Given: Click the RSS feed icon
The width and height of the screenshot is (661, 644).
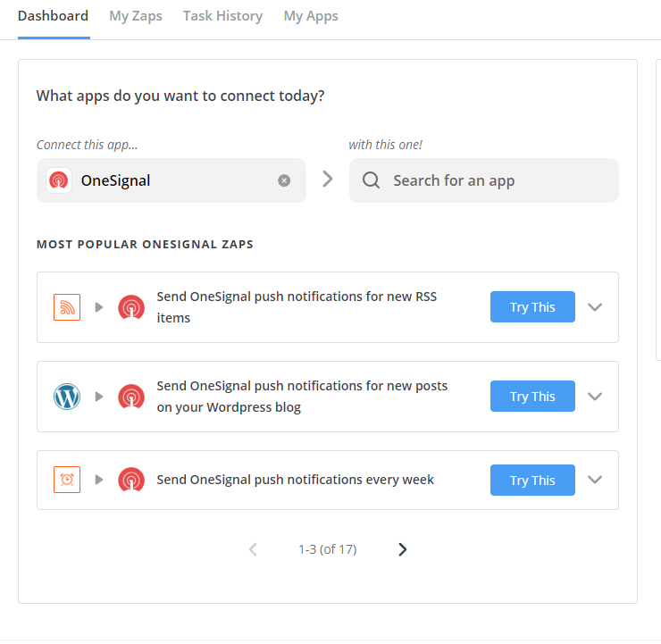Looking at the screenshot, I should click(67, 307).
